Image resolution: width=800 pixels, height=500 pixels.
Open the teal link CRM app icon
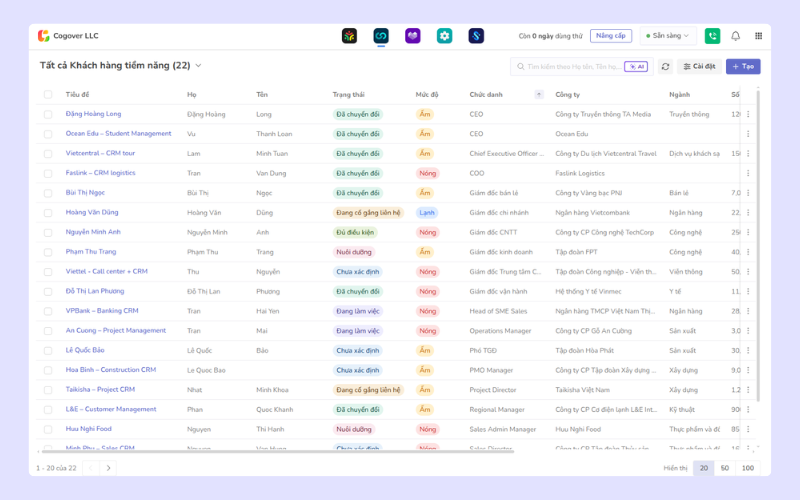[x=381, y=36]
